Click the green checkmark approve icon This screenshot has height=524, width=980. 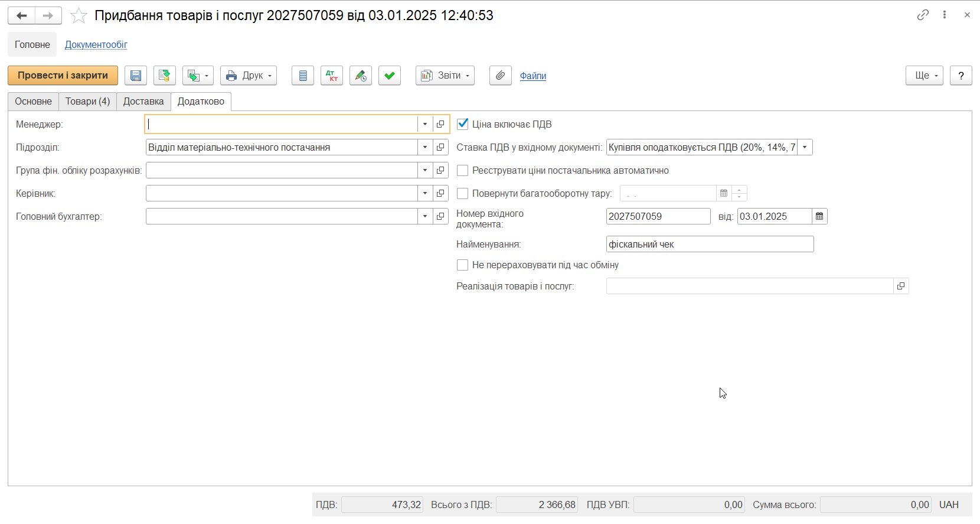tap(390, 76)
